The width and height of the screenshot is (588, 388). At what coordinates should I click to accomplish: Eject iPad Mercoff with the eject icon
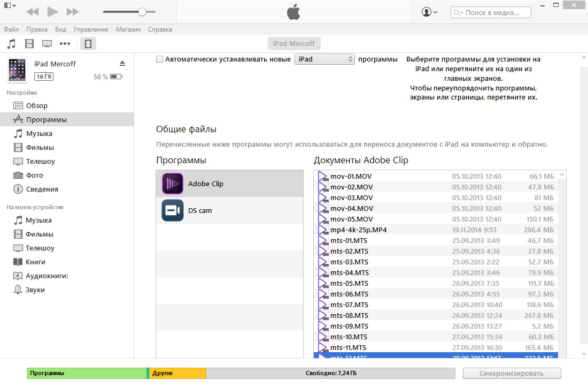tap(122, 64)
